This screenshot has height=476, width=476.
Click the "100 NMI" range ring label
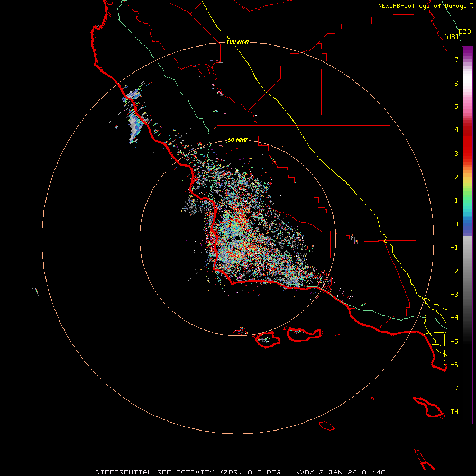tap(237, 42)
